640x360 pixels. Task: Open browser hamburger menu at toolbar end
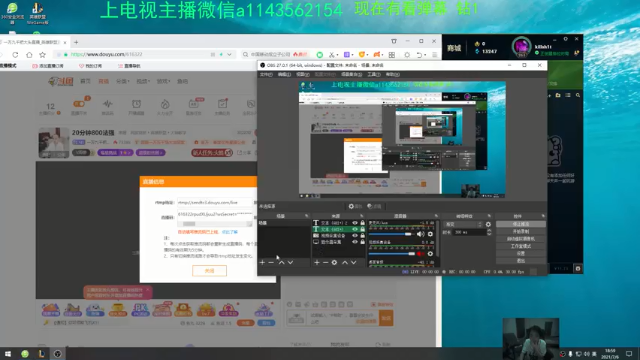tap(435, 54)
